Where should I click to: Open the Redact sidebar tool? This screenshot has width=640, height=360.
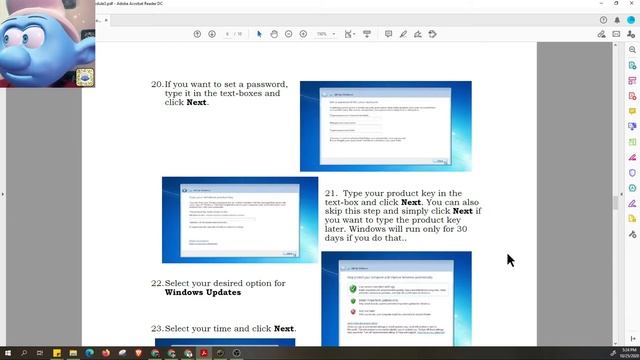pos(632,158)
